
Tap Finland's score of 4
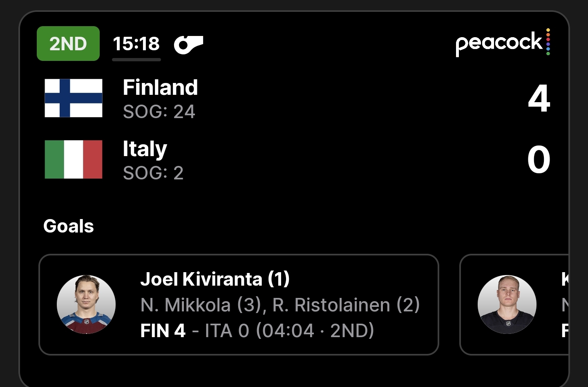tap(539, 98)
